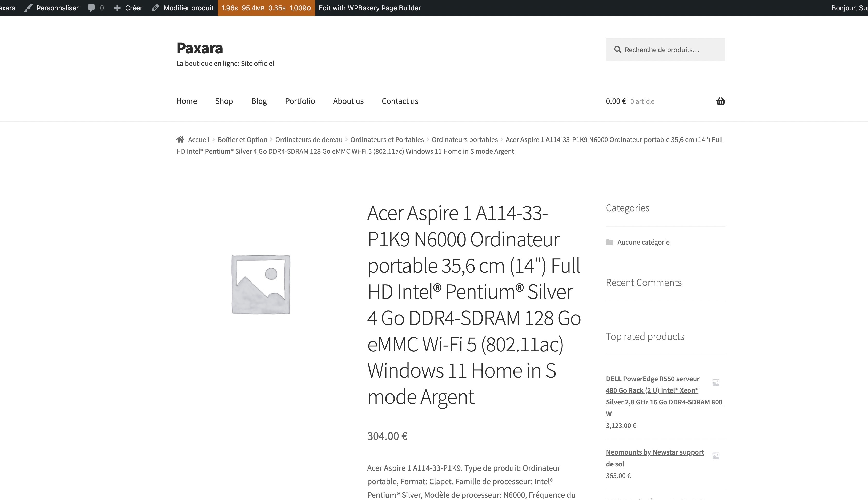
Task: Open the main product placeholder image
Action: tap(261, 284)
